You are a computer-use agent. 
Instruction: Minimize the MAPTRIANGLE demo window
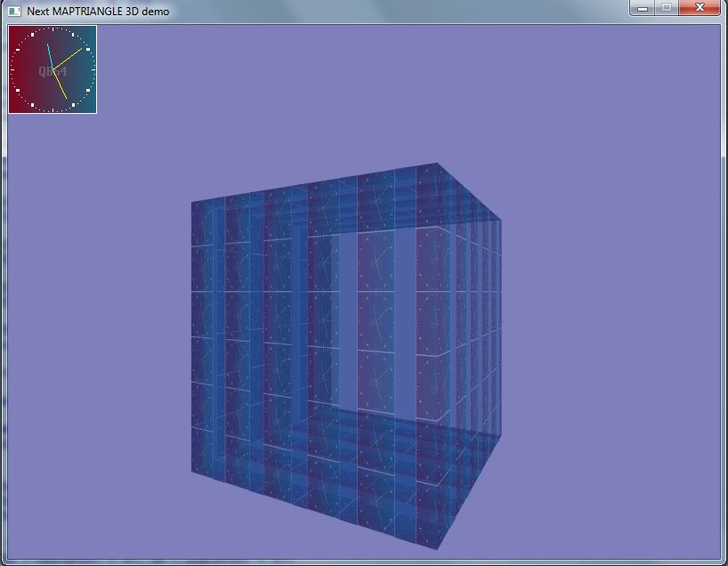coord(643,8)
